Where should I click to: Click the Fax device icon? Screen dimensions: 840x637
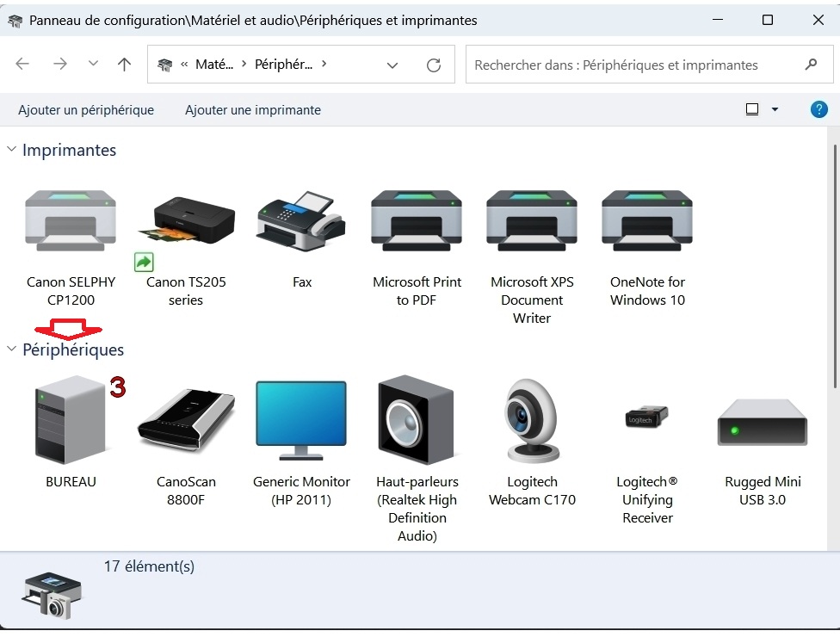301,221
